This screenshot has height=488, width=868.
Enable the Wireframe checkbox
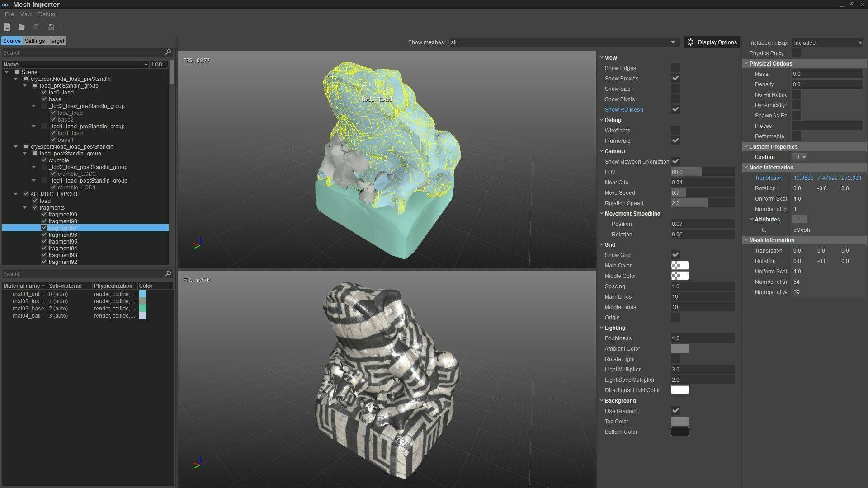(675, 130)
